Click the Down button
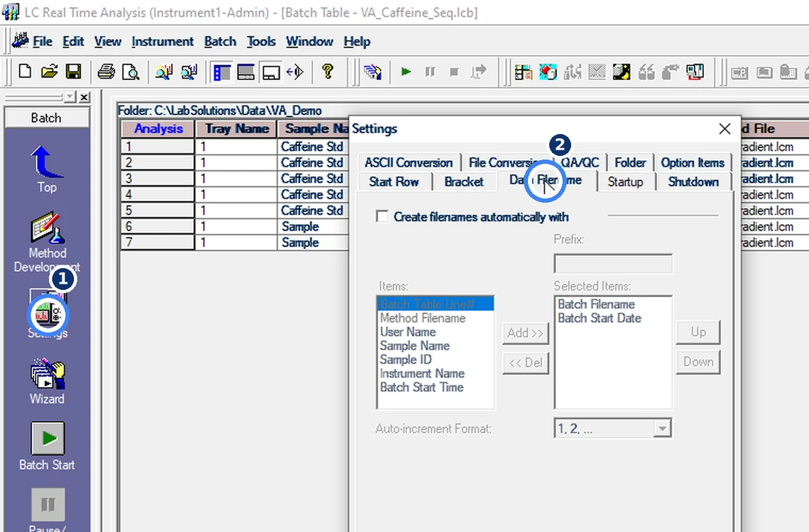Viewport: 809px width, 532px height. tap(698, 362)
